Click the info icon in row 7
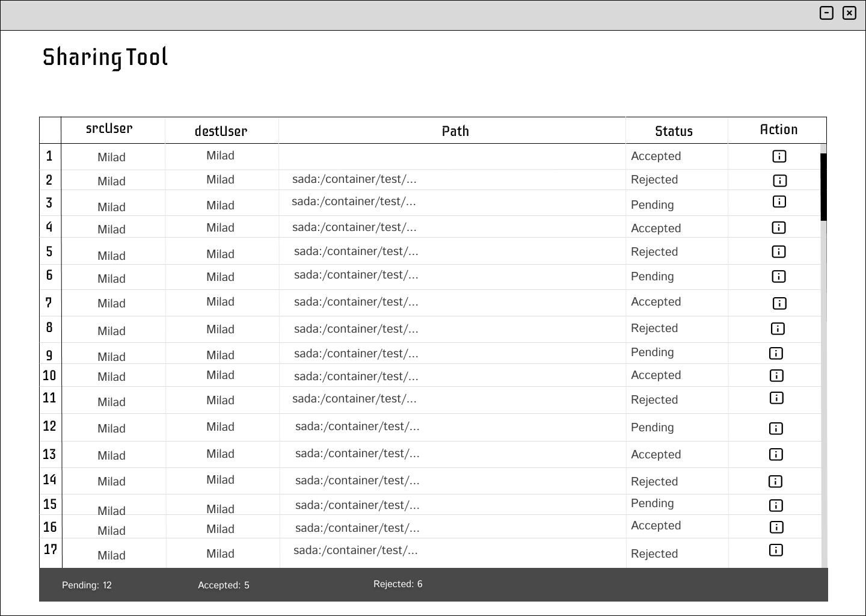Screen dimensions: 866x616 (x=779, y=303)
